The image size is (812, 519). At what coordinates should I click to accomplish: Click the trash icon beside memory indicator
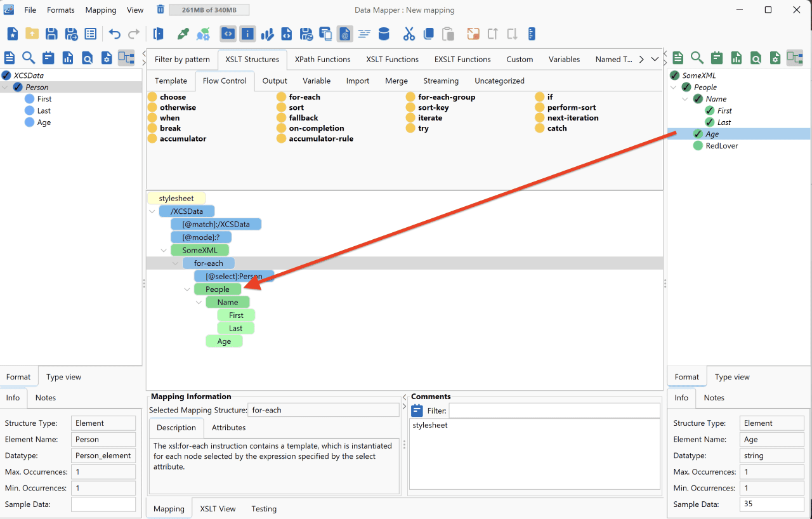160,10
